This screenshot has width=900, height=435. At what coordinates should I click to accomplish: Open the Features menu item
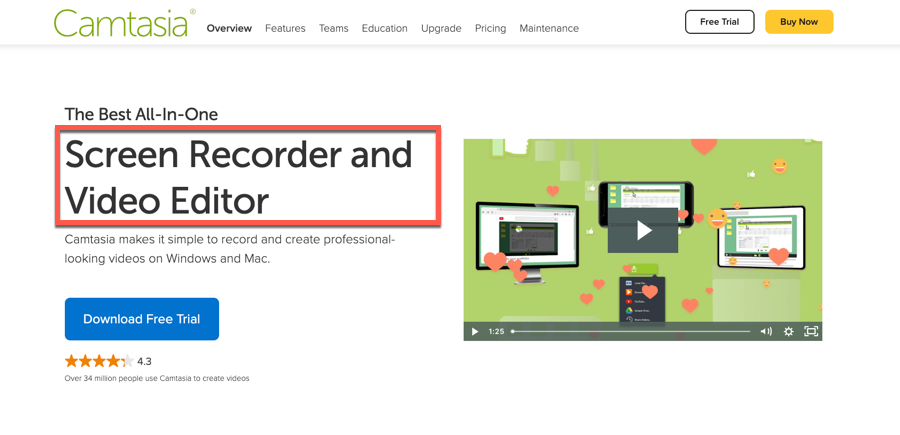(285, 28)
